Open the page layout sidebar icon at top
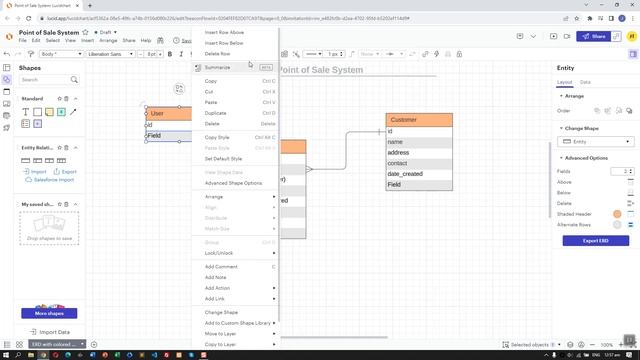 point(7,68)
